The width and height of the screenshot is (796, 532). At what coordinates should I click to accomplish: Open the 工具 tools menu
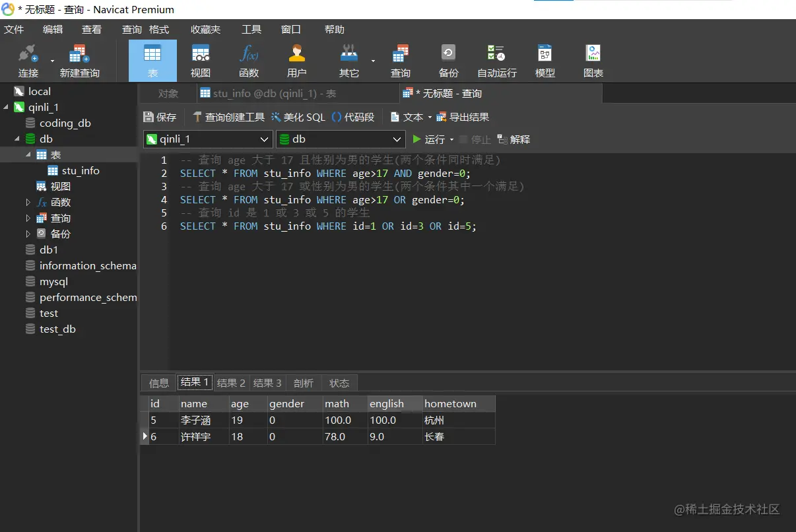251,29
